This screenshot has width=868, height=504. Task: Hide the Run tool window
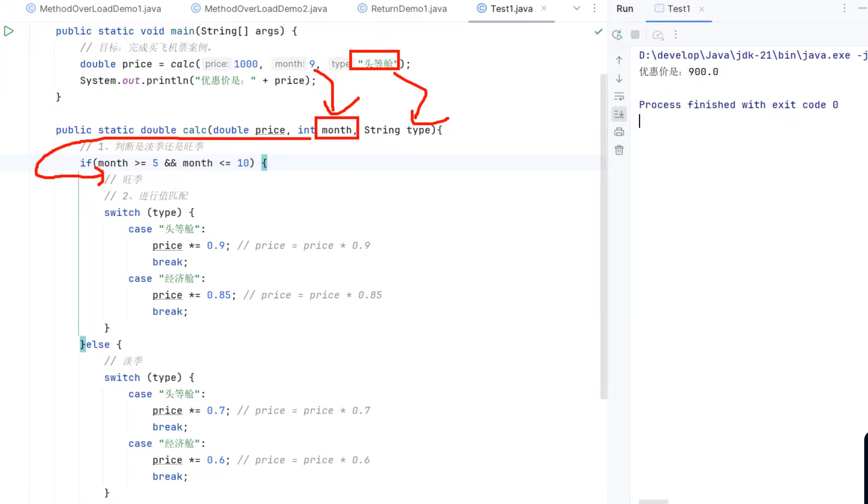click(863, 8)
